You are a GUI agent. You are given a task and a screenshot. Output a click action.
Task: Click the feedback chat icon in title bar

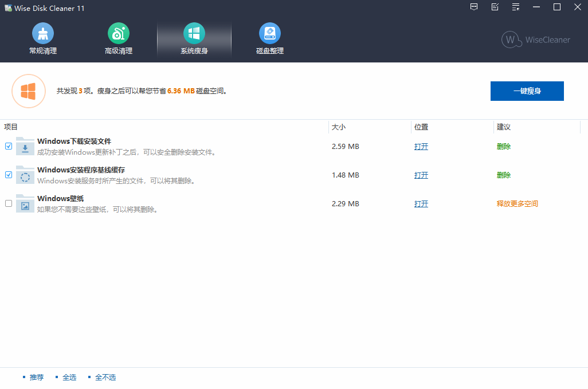pyautogui.click(x=474, y=7)
